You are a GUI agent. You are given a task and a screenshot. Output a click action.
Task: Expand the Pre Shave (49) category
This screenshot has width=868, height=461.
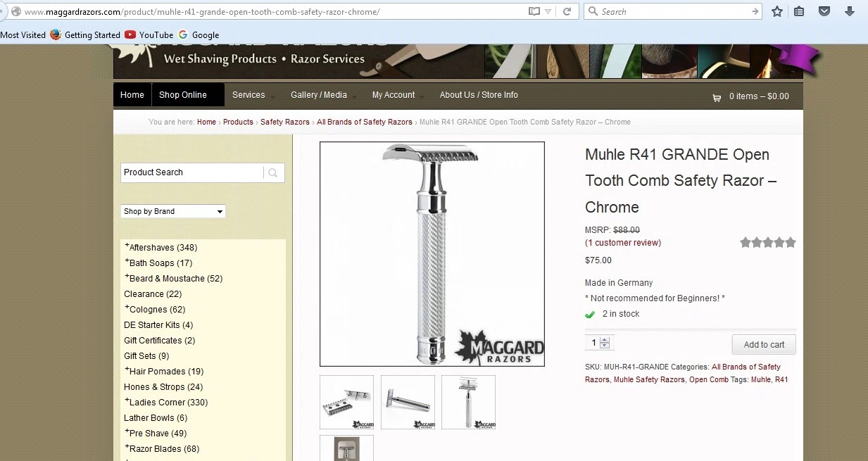(156, 434)
